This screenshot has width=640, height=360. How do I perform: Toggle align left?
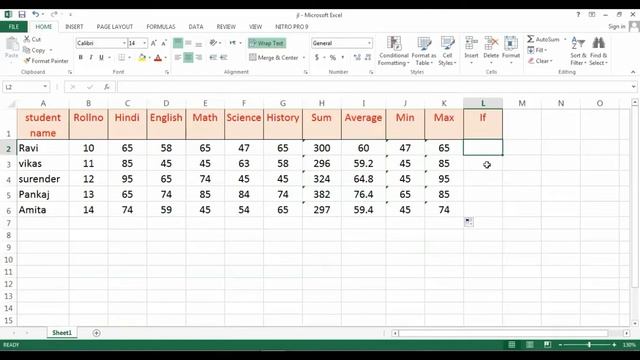[x=178, y=58]
